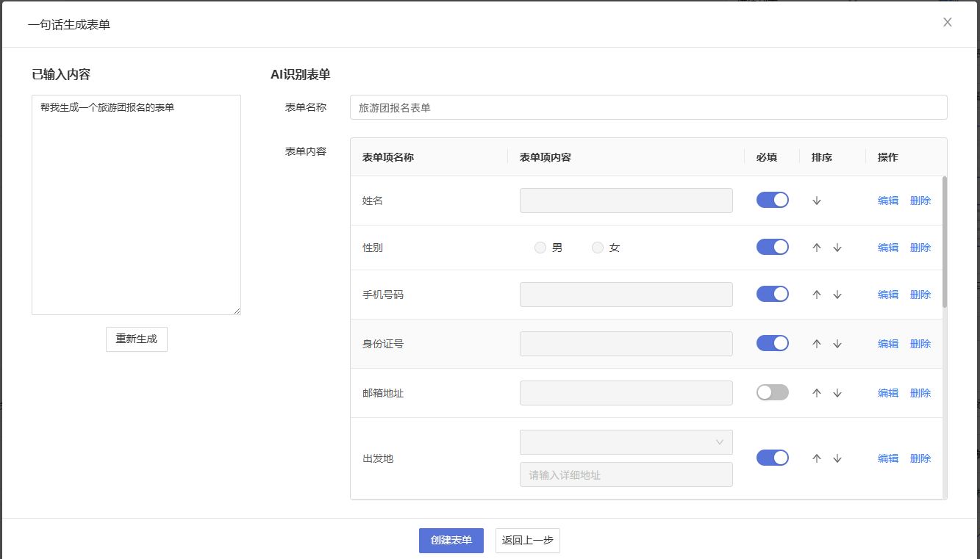Move 邮箱地址 row up with arrow
Image resolution: width=980 pixels, height=559 pixels.
tap(816, 393)
